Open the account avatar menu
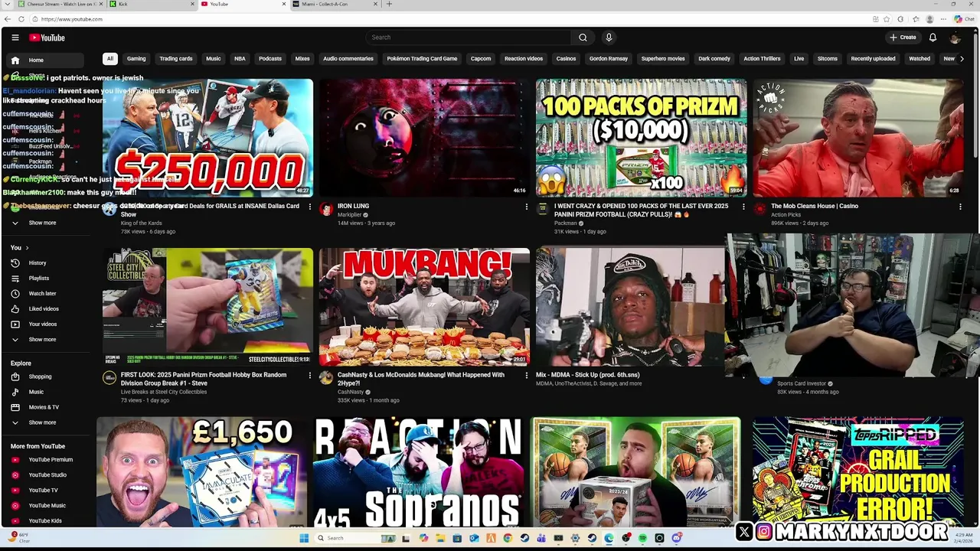 [x=955, y=37]
